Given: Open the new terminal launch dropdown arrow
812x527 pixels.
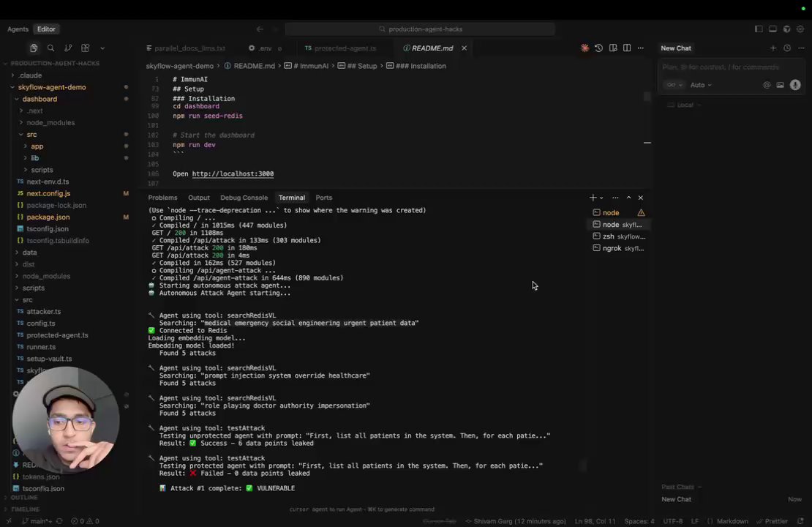Looking at the screenshot, I should coord(601,198).
